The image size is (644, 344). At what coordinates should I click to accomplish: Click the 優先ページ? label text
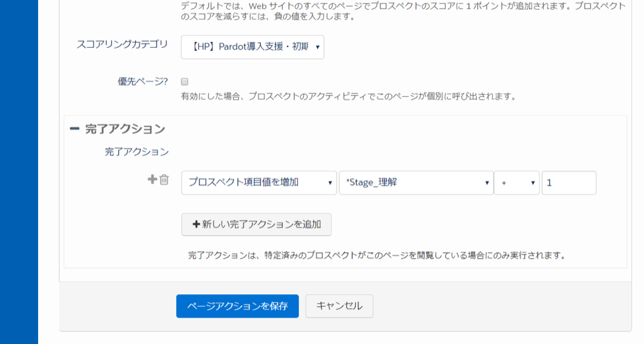(x=143, y=81)
